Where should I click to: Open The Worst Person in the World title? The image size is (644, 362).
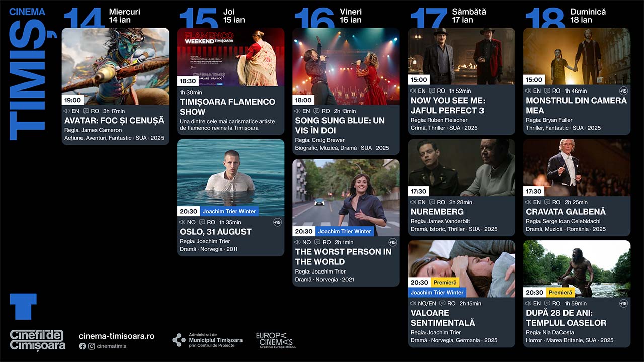point(343,257)
